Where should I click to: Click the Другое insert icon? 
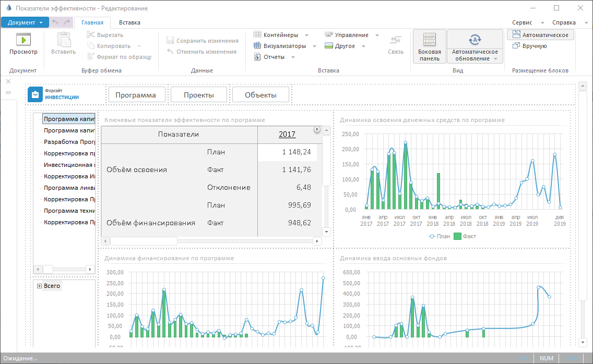coord(329,46)
